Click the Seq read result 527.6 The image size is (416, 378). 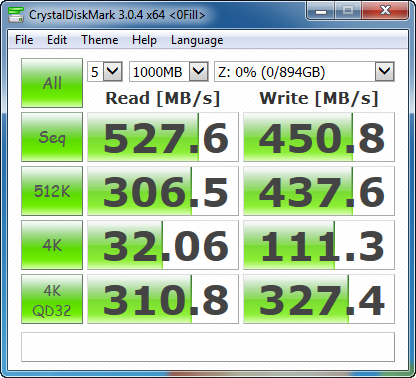[x=163, y=137]
